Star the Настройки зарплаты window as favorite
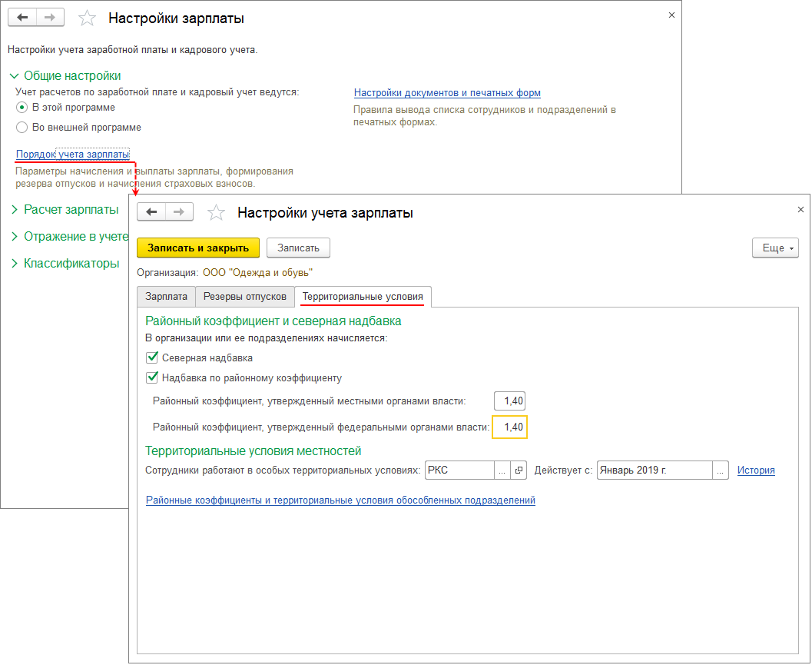The height and width of the screenshot is (665, 812). click(88, 18)
